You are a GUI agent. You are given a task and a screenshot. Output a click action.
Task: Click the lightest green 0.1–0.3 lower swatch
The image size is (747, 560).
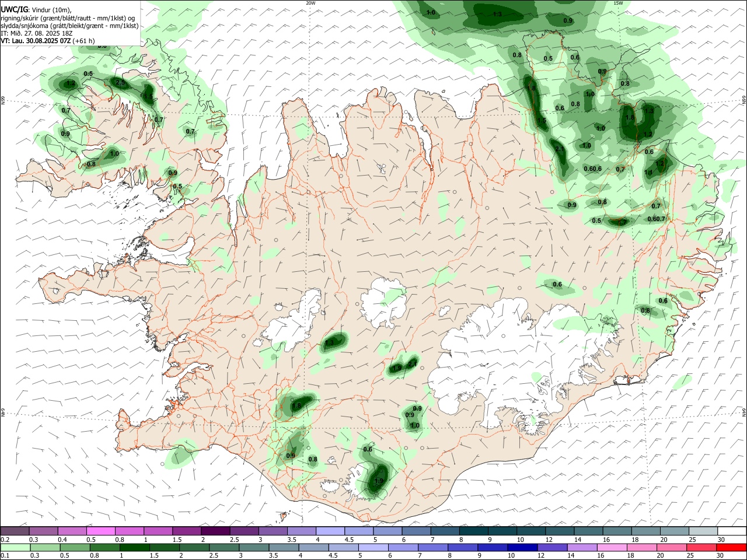pyautogui.click(x=16, y=548)
